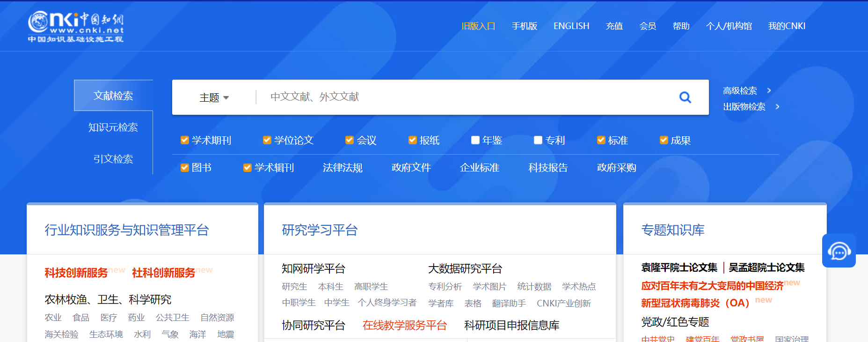Open the 在线教学服务平台 link
The image size is (868, 342).
(x=405, y=326)
